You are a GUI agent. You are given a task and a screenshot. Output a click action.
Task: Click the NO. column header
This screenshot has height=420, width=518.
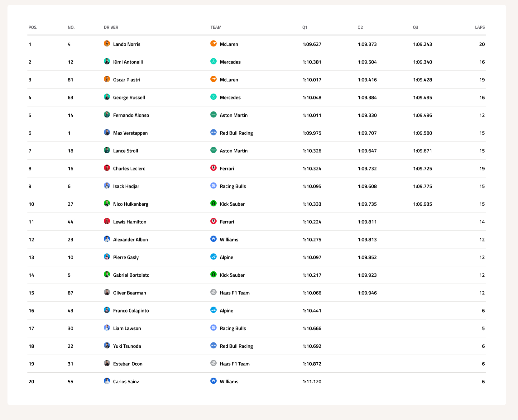71,27
